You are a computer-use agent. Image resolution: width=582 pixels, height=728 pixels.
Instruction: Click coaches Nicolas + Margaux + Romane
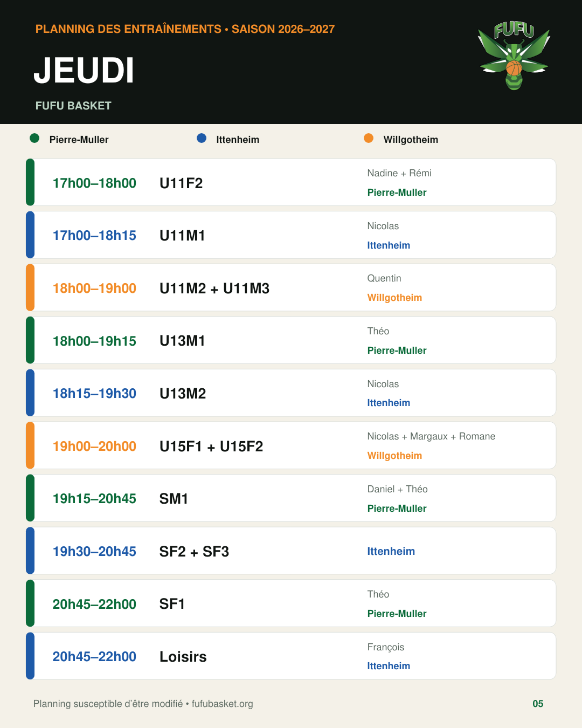click(431, 436)
